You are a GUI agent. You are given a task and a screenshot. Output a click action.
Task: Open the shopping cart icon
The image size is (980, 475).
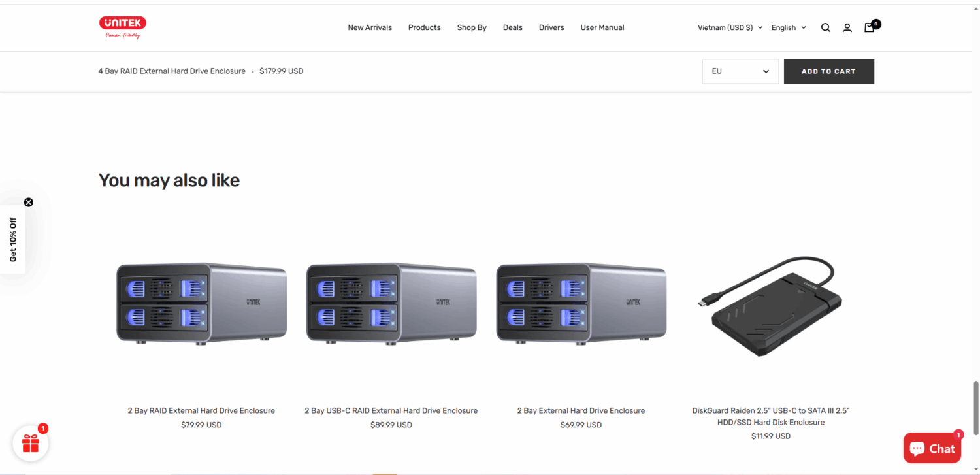pyautogui.click(x=869, y=27)
